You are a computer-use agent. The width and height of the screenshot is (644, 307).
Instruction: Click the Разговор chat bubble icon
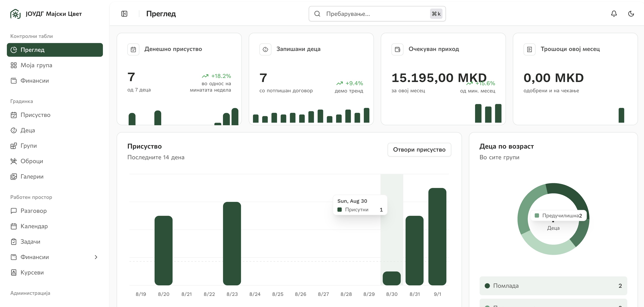pyautogui.click(x=14, y=211)
